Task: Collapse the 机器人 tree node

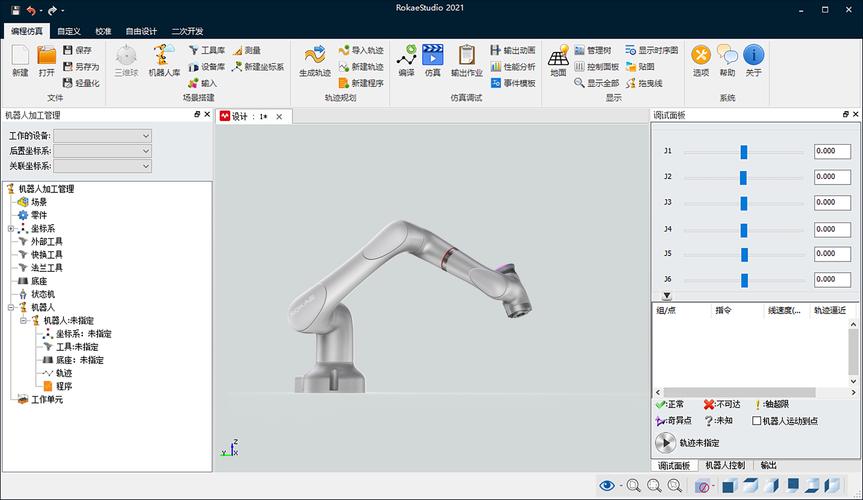Action: coord(10,307)
